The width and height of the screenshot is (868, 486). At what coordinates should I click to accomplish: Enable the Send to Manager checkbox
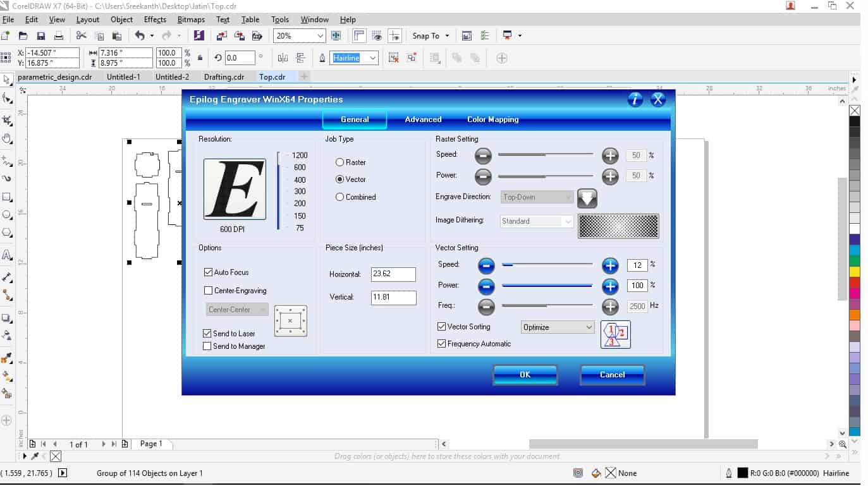pyautogui.click(x=207, y=346)
